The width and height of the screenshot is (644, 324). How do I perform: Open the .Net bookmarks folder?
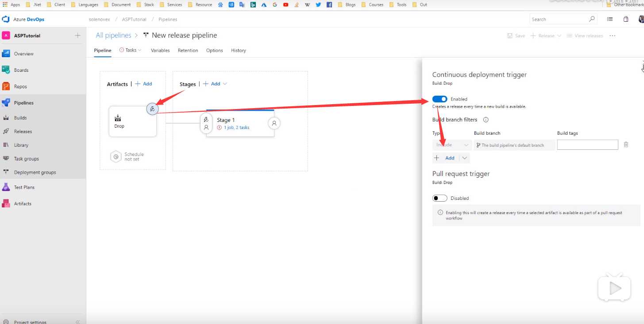[34, 4]
